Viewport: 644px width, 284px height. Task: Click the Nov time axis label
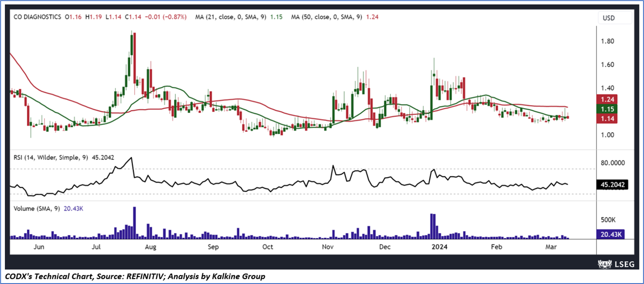[x=327, y=247]
